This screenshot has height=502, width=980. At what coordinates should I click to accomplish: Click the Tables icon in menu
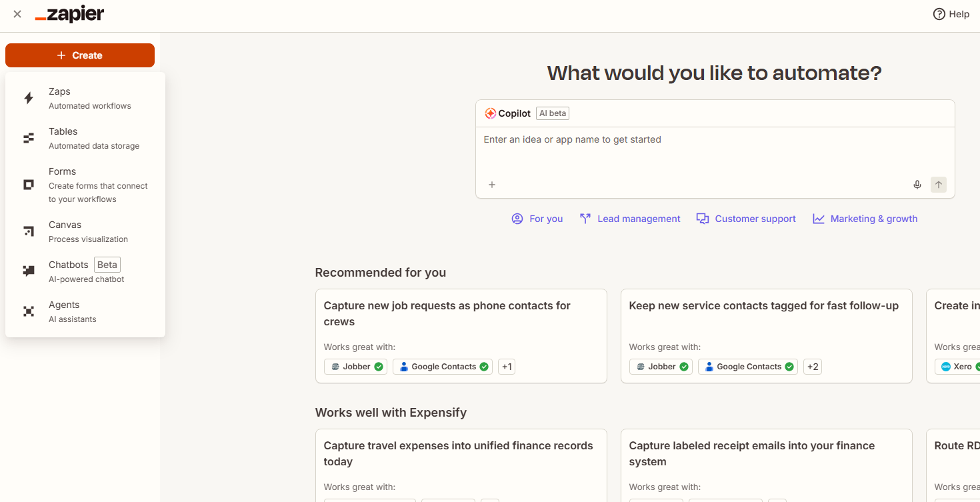(x=29, y=138)
